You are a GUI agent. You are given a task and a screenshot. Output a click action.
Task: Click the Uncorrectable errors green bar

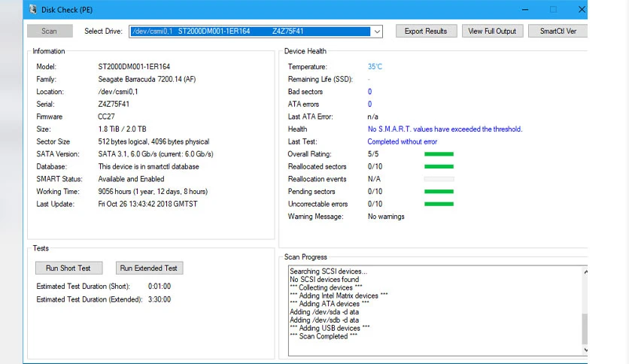point(439,204)
